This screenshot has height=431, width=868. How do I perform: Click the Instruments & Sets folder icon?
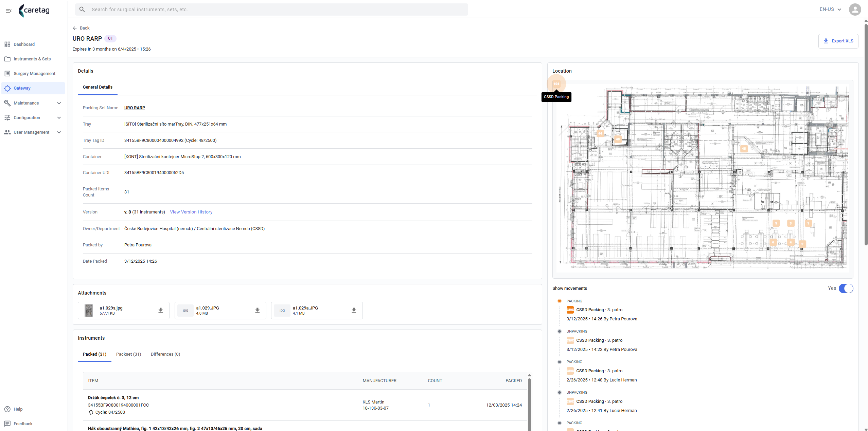[x=7, y=59]
